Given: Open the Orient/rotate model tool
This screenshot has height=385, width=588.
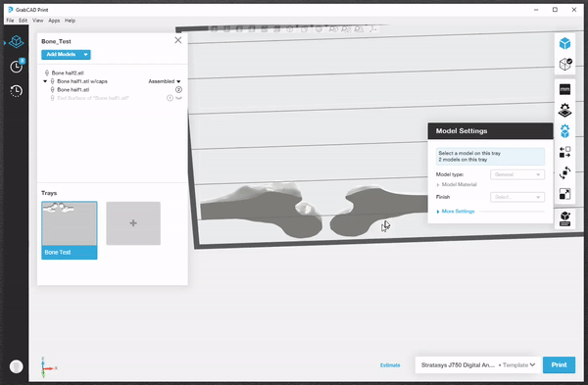Looking at the screenshot, I should click(x=564, y=172).
